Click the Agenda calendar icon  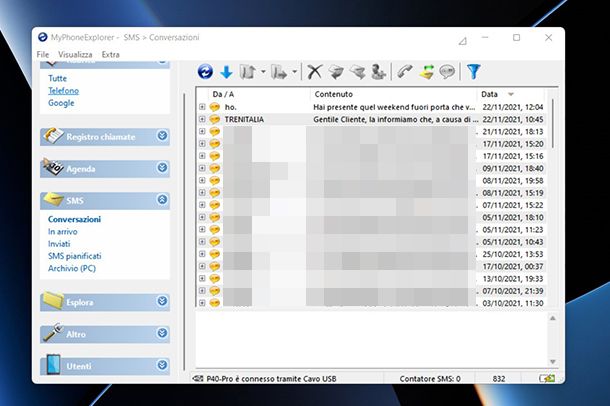point(53,167)
